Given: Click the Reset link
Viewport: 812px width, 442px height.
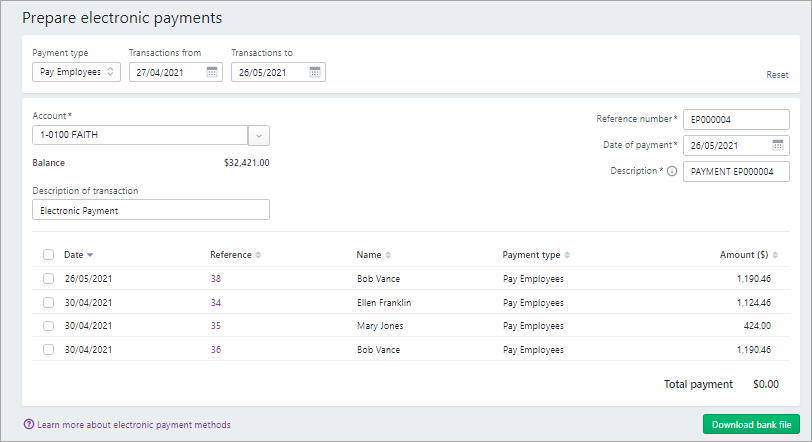Looking at the screenshot, I should pyautogui.click(x=777, y=75).
